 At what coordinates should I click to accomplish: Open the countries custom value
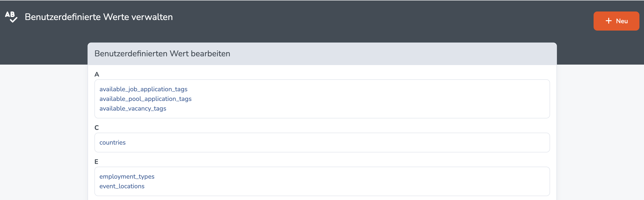point(113,142)
